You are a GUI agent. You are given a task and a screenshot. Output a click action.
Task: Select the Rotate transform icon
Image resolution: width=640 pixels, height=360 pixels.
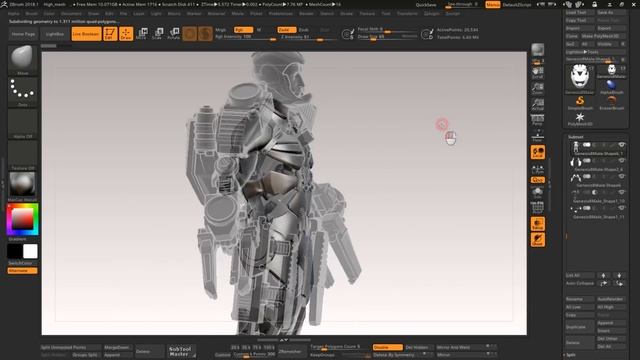tap(173, 34)
